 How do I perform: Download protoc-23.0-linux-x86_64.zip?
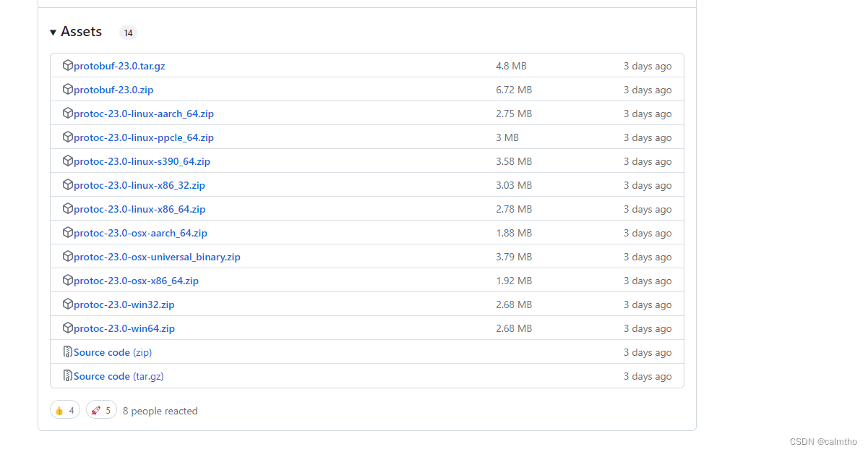(x=139, y=209)
